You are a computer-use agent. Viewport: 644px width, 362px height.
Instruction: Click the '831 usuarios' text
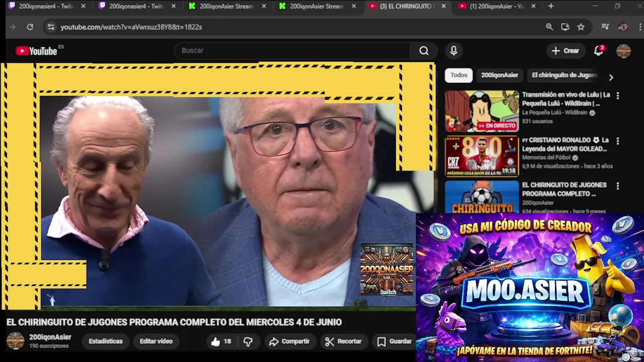click(537, 121)
